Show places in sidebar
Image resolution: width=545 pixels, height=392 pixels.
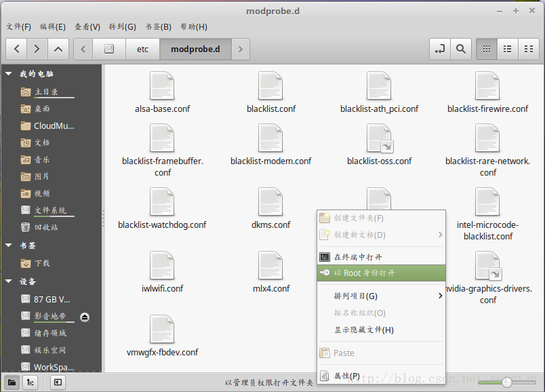click(x=12, y=383)
